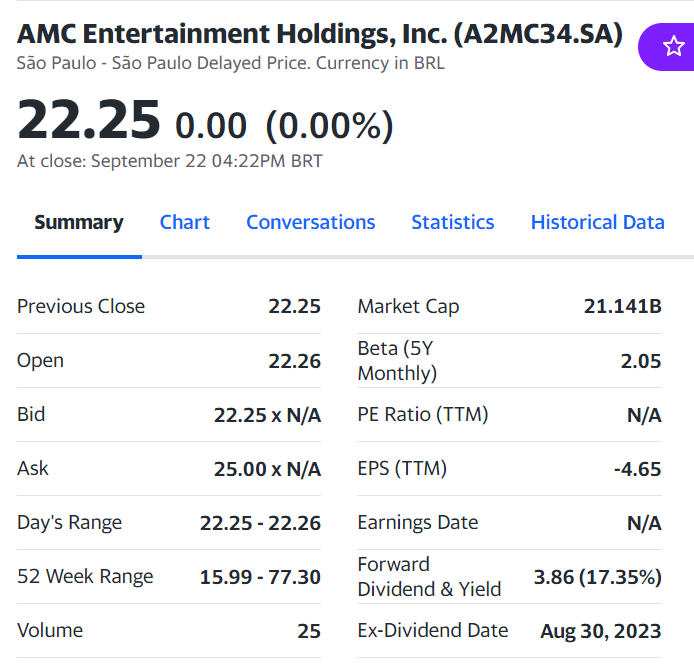Open the Historical Data tab

[x=598, y=222]
